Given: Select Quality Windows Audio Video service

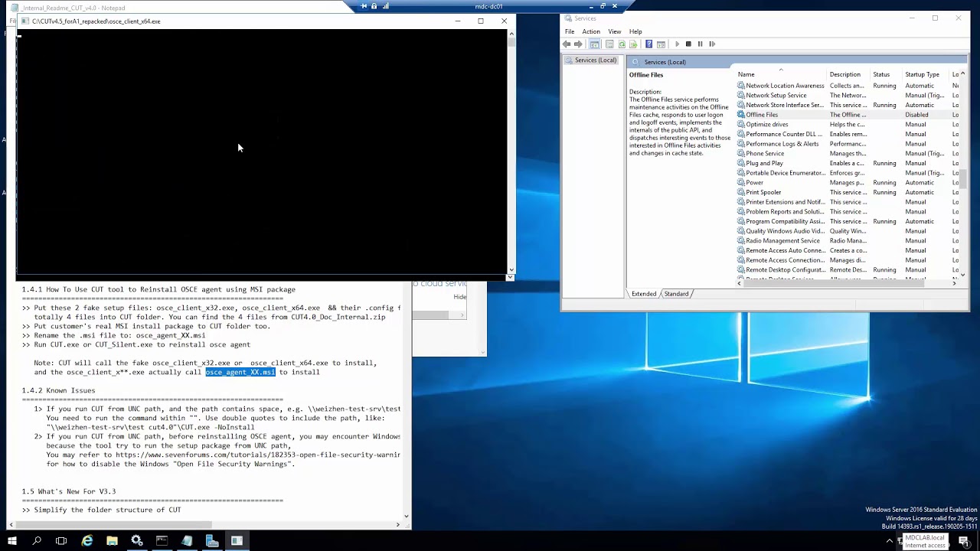Looking at the screenshot, I should tap(848, 231).
